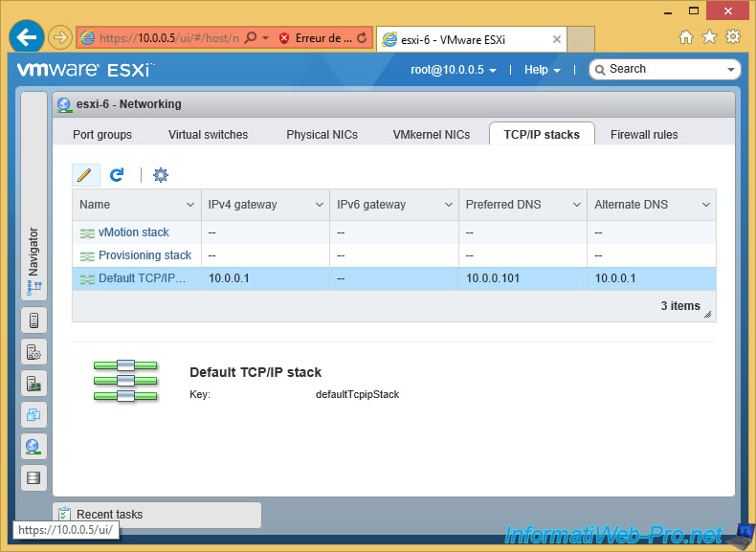Open a new browser tab
The image size is (756, 552).
[x=581, y=39]
